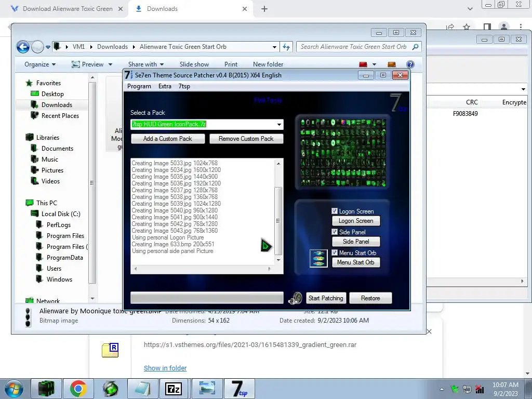Click the Restore button
The width and height of the screenshot is (532, 399).
click(370, 298)
